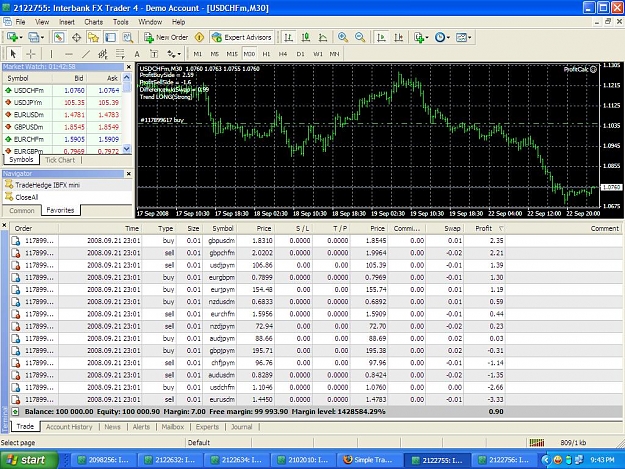The image size is (625, 469).
Task: Open the Charts menu
Action: click(94, 22)
